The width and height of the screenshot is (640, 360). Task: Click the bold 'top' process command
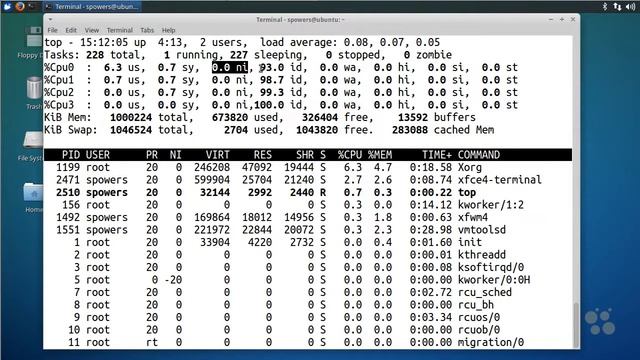(467, 193)
